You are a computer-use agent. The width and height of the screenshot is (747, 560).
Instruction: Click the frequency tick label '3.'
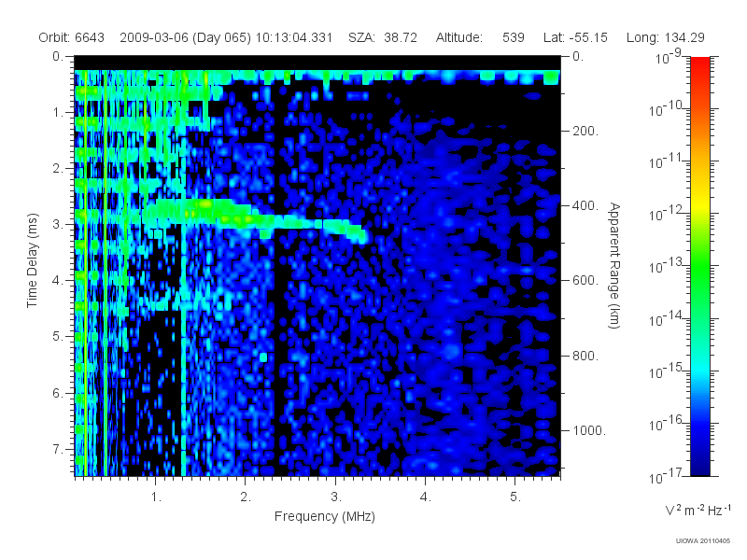coord(336,497)
